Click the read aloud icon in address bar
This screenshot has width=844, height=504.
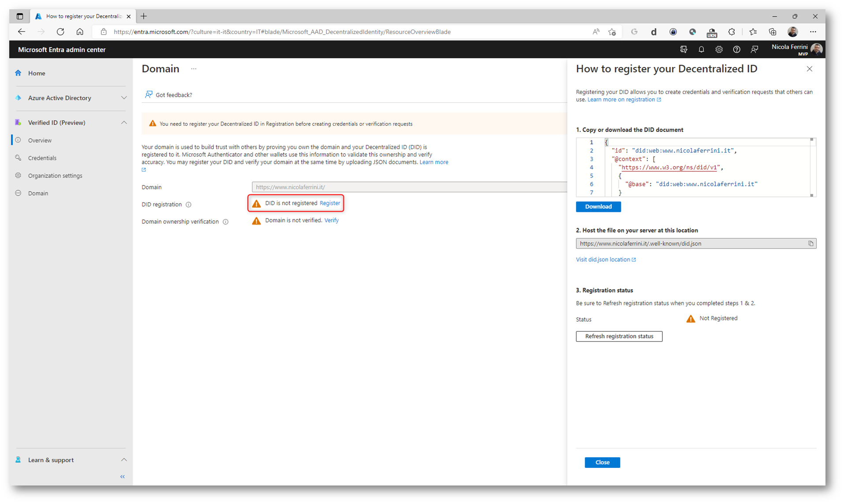(596, 32)
